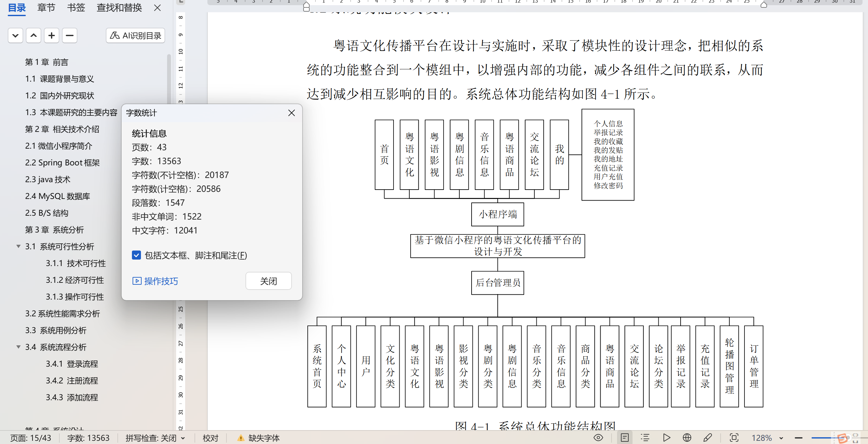Click the writing mode pen icon
Image resolution: width=868 pixels, height=444 pixels.
click(x=708, y=438)
